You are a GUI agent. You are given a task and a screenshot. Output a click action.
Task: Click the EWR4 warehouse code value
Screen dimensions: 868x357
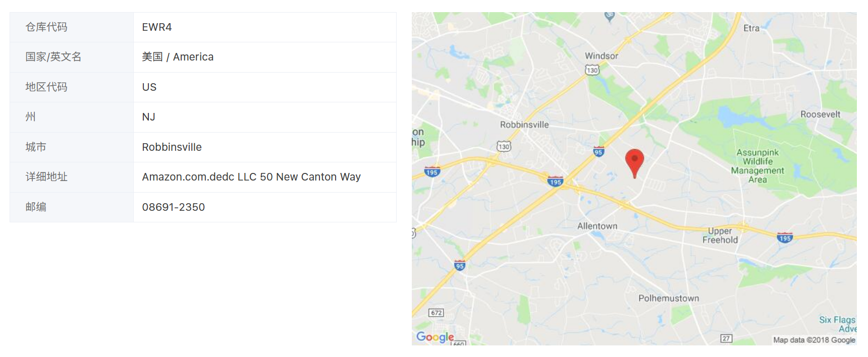[x=157, y=27]
